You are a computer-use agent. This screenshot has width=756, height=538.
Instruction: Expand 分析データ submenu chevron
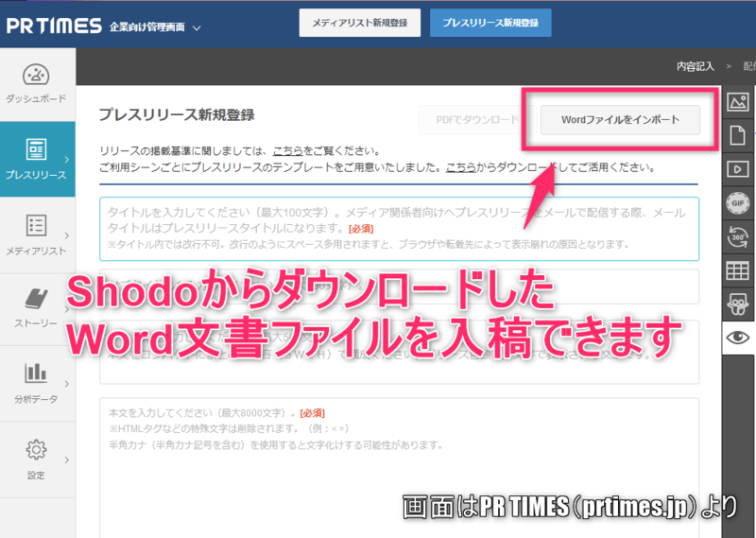coord(66,384)
